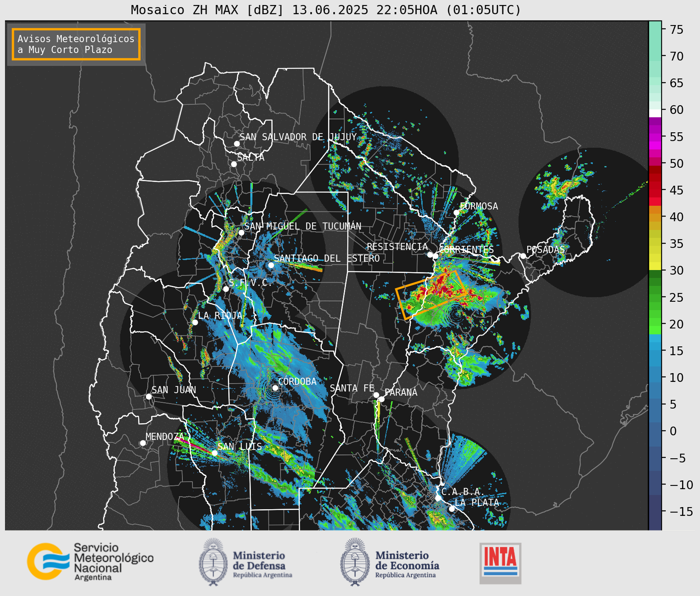Click the San Salvador de Jujuy marker dot
700x596 pixels.
[237, 144]
